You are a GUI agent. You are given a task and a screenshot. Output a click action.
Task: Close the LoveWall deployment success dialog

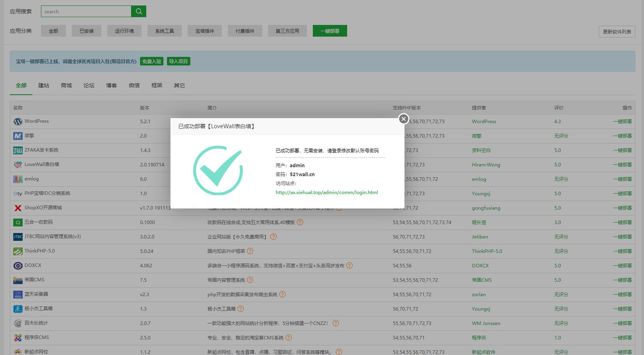click(x=404, y=119)
